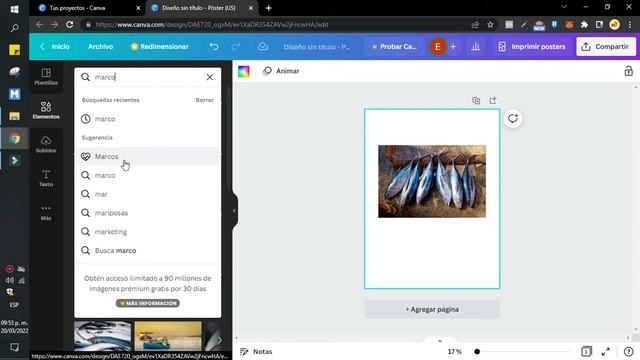Click the Windows Start button
Viewport: 640px width, 360px height.
[14, 9]
